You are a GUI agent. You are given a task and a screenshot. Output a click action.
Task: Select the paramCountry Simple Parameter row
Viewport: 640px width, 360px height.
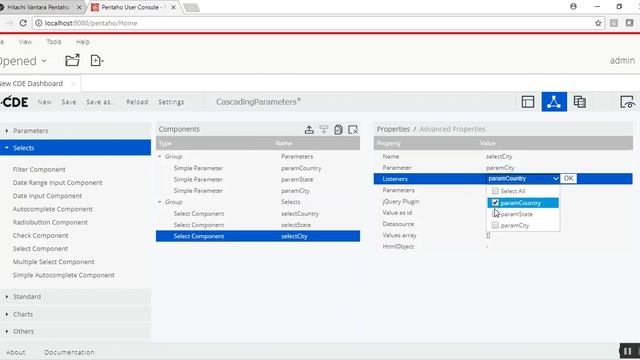click(x=258, y=168)
